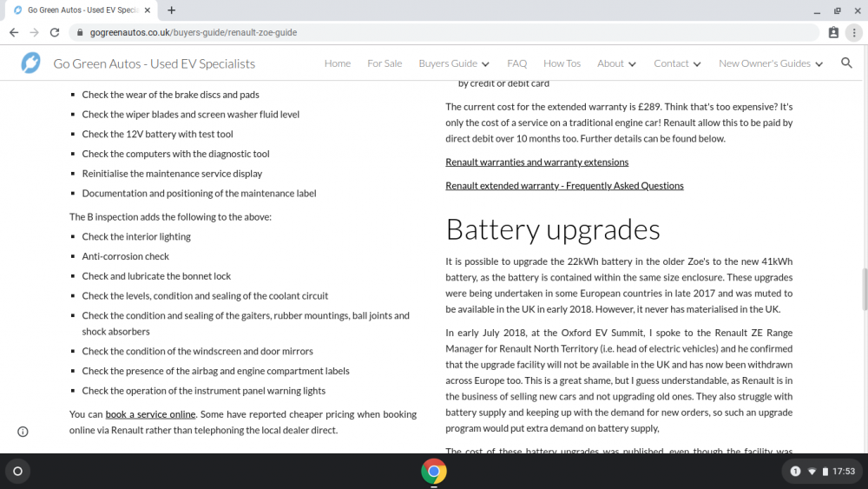
Task: Click the Buyers Guide menu label
Action: (448, 63)
